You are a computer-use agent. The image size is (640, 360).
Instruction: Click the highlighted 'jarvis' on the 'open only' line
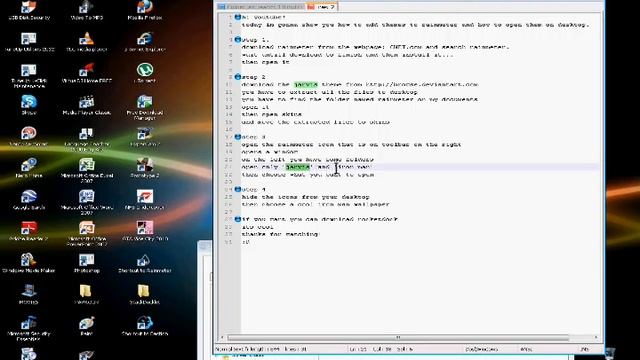point(298,167)
